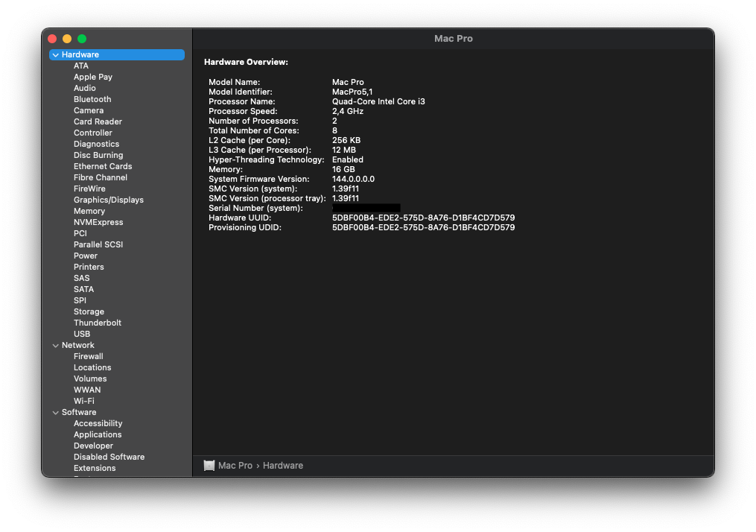Show Firewall information
756x532 pixels.
(x=88, y=356)
